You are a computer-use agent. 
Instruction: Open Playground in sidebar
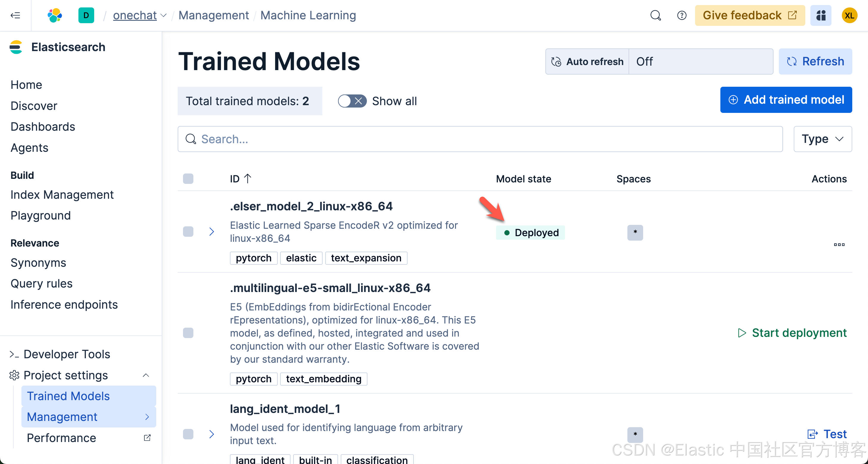[x=40, y=216]
